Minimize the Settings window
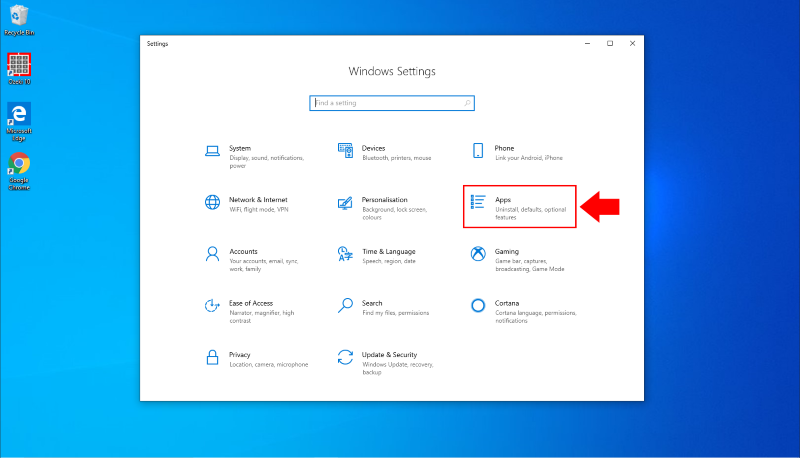This screenshot has width=800, height=458. 587,43
